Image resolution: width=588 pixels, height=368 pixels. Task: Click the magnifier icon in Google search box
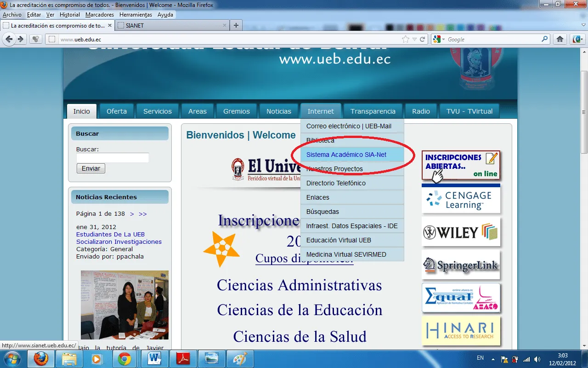(x=544, y=39)
